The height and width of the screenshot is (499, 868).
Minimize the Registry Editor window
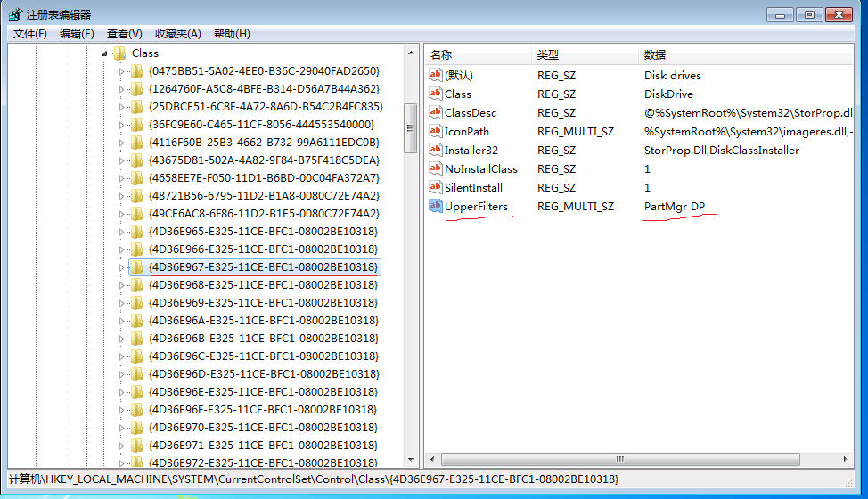tap(780, 15)
